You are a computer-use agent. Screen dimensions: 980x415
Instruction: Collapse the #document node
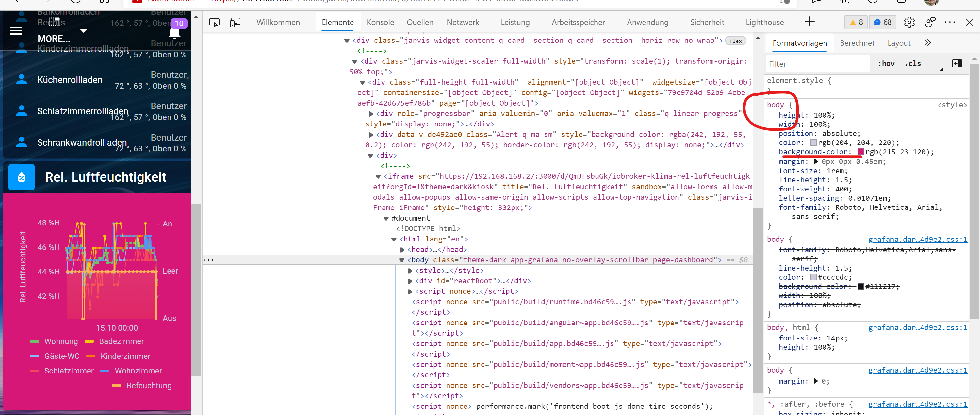(x=386, y=218)
